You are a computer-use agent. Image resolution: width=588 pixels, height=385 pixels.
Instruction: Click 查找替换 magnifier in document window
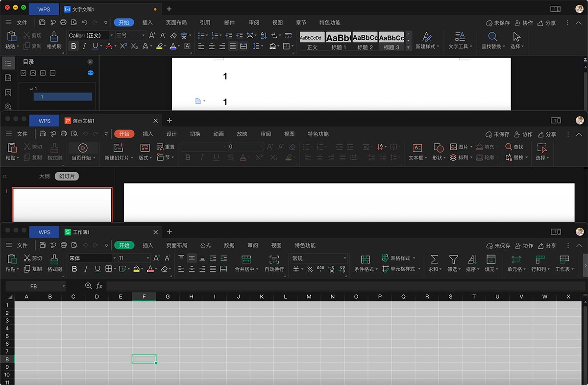pos(492,37)
